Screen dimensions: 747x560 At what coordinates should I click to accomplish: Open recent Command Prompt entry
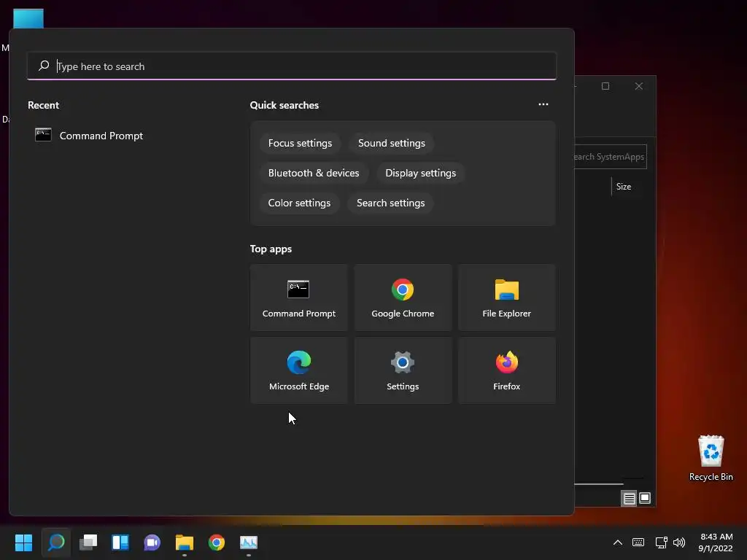89,136
